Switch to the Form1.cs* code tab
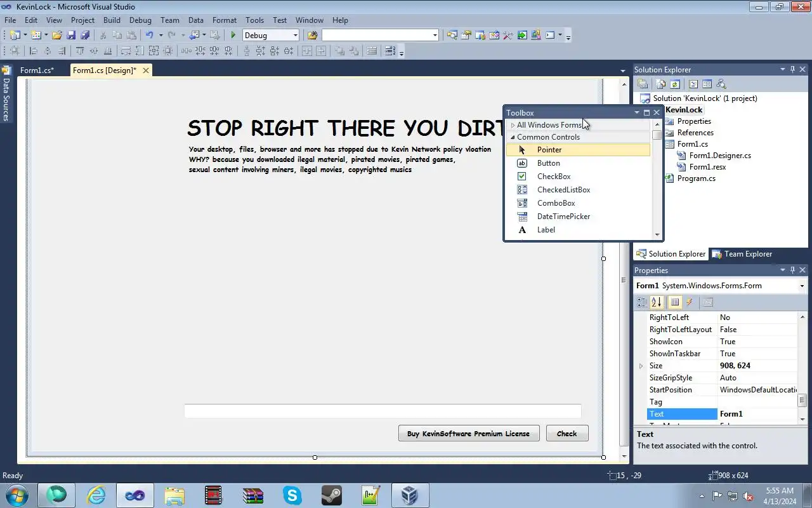Image resolution: width=812 pixels, height=508 pixels. point(37,70)
